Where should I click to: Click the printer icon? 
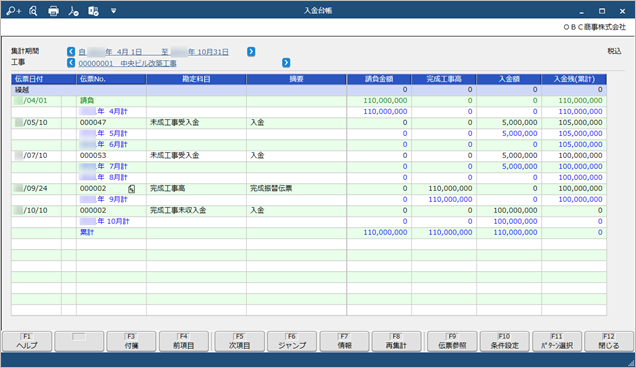[x=53, y=11]
